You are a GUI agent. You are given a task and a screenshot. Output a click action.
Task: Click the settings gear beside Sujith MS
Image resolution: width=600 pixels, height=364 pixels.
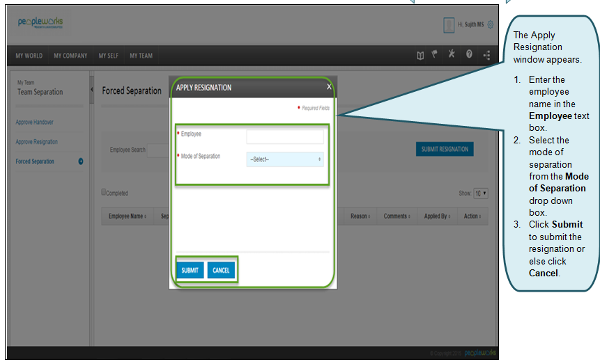490,24
